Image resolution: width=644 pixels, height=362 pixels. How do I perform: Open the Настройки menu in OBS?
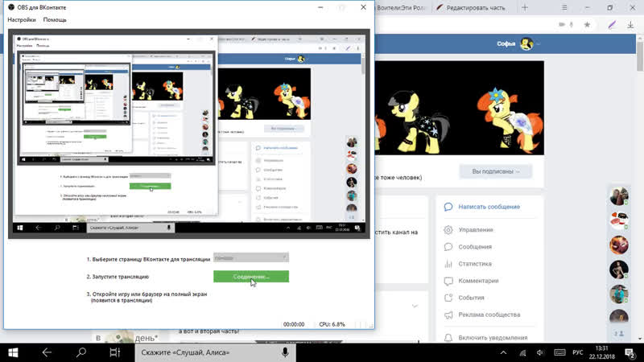(22, 19)
